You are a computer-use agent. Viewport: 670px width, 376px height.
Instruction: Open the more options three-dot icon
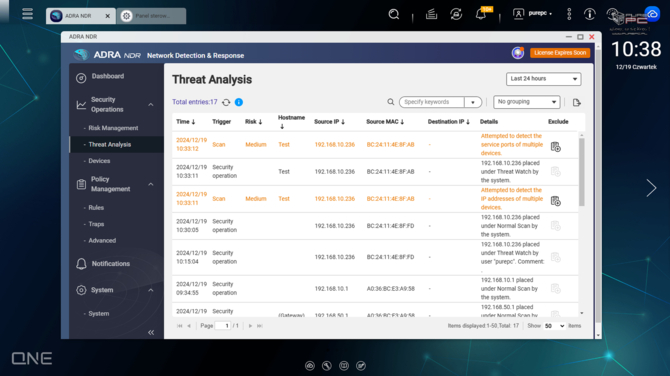pyautogui.click(x=569, y=14)
